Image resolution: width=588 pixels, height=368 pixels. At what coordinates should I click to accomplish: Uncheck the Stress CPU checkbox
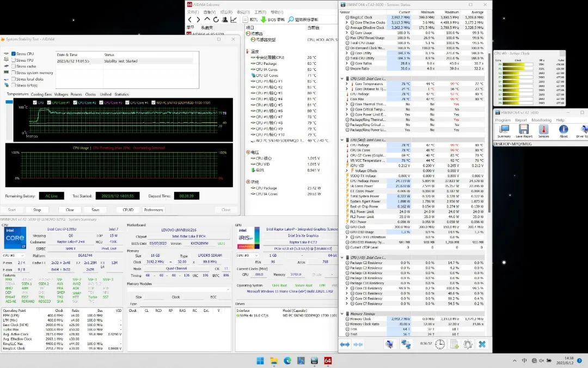[x=14, y=54]
